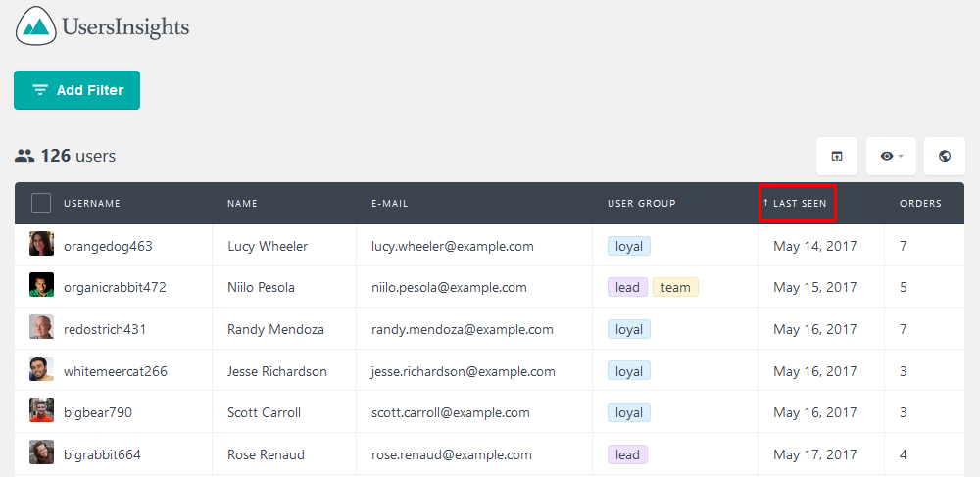Tick the select-all checkbox in table header

[41, 203]
